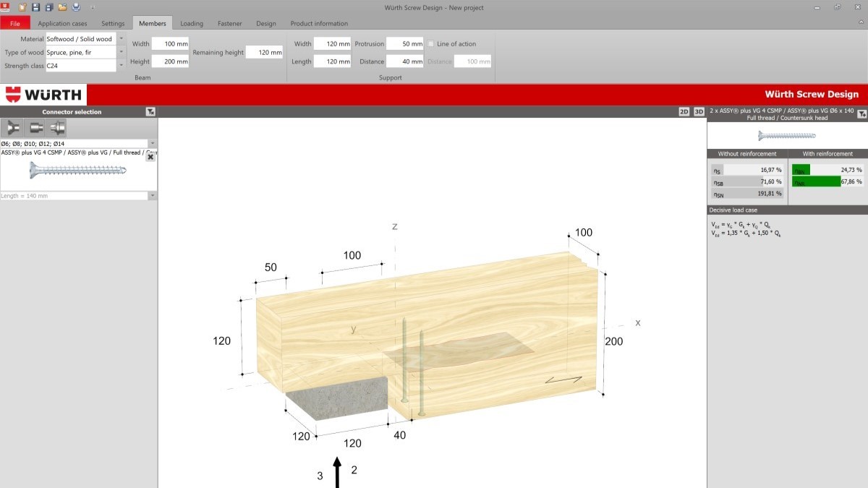Switch to the Application cases tab
The height and width of the screenshot is (488, 868).
click(62, 23)
